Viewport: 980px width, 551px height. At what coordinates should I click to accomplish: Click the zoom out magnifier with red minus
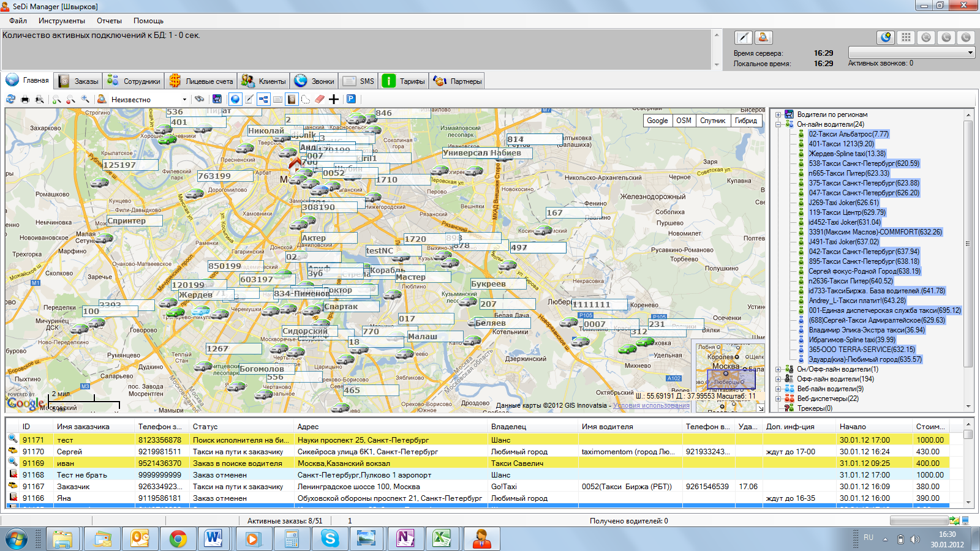coord(71,99)
